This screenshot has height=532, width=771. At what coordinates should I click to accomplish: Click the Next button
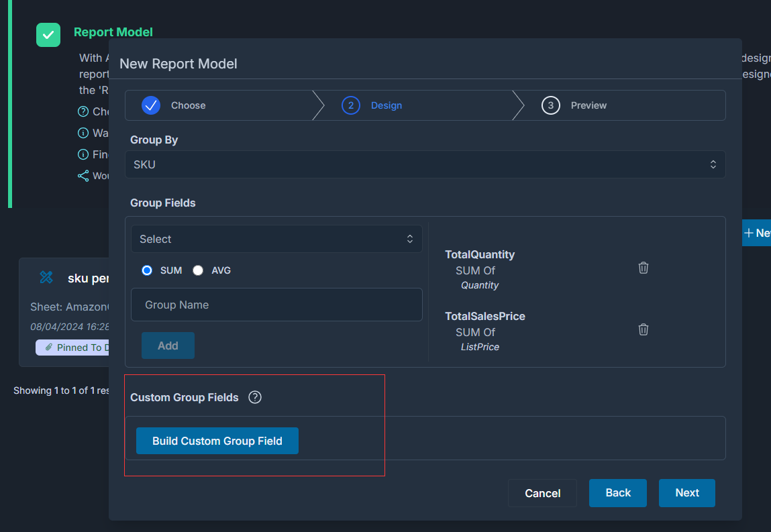[687, 492]
